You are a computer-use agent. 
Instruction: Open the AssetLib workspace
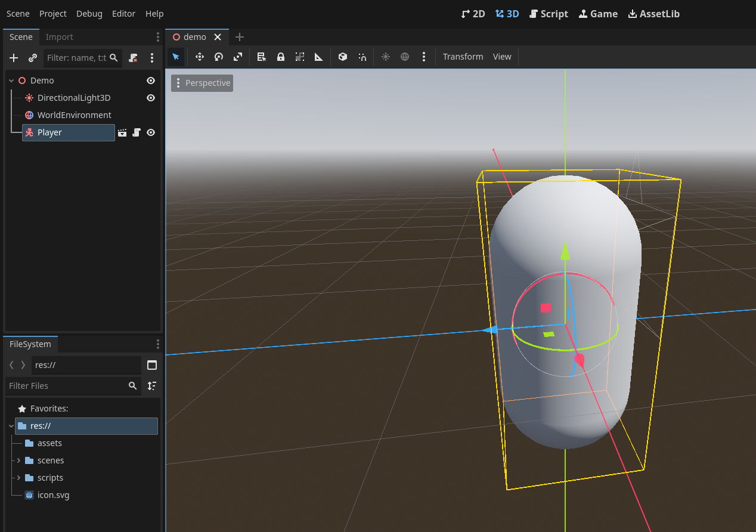653,14
